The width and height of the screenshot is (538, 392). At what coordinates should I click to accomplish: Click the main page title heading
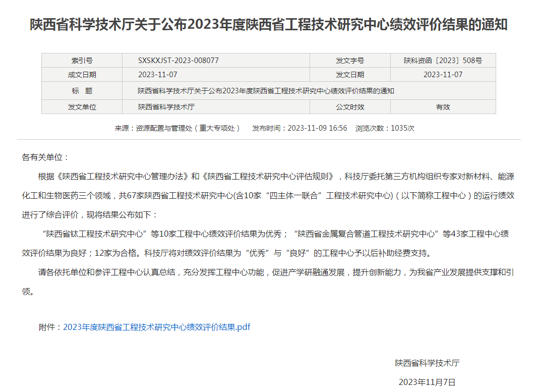tap(269, 25)
